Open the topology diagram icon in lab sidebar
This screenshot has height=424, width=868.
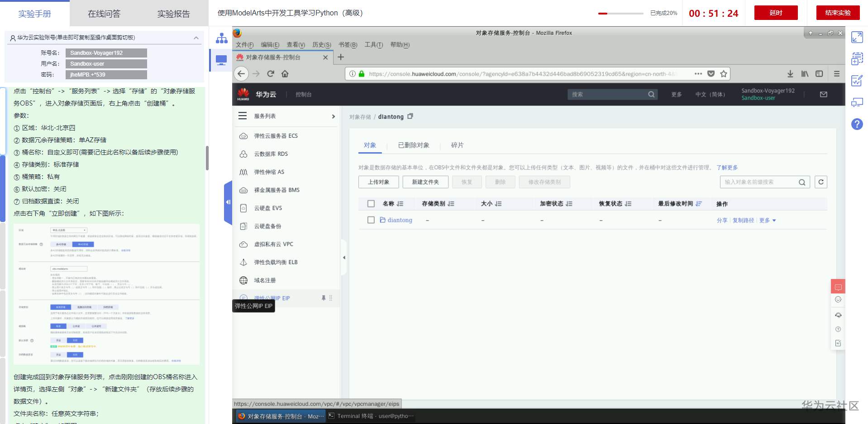point(221,38)
